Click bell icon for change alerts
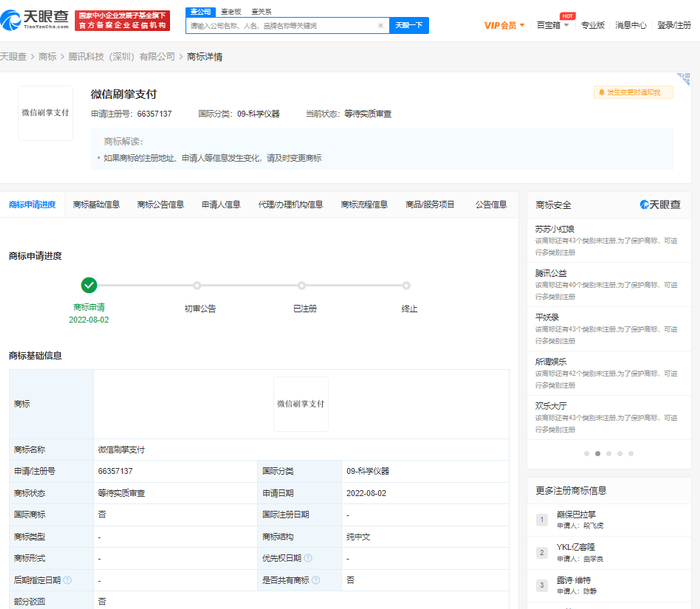This screenshot has width=700, height=609. 601,92
